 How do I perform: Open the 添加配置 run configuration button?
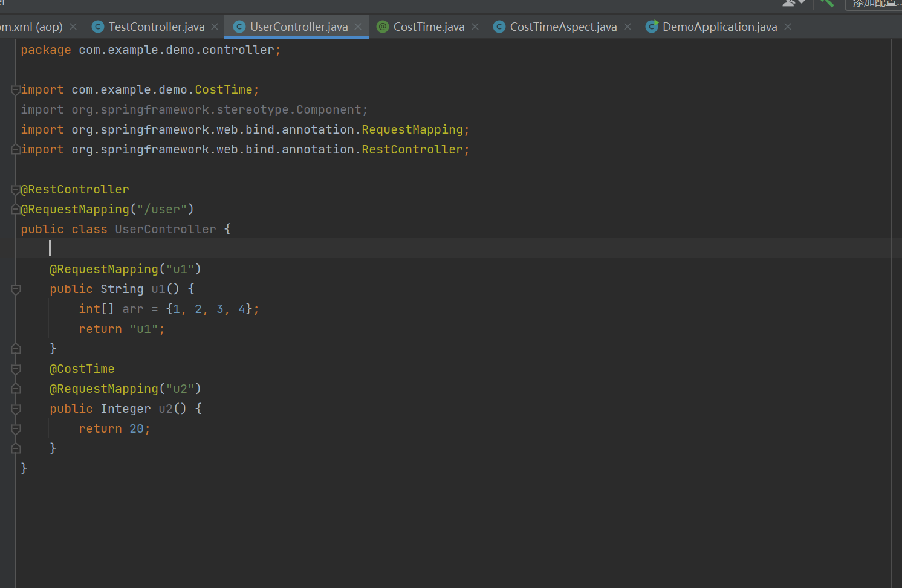click(x=874, y=4)
